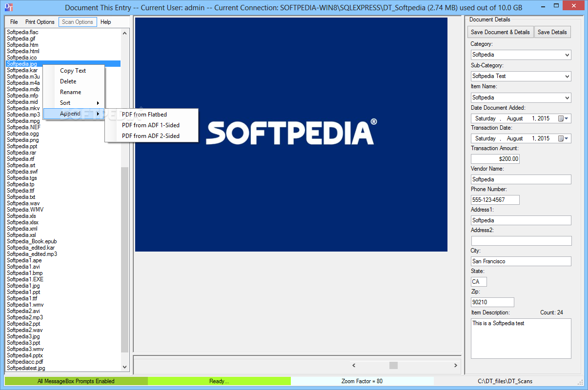
Task: Choose Rename from context menu
Action: [74, 92]
